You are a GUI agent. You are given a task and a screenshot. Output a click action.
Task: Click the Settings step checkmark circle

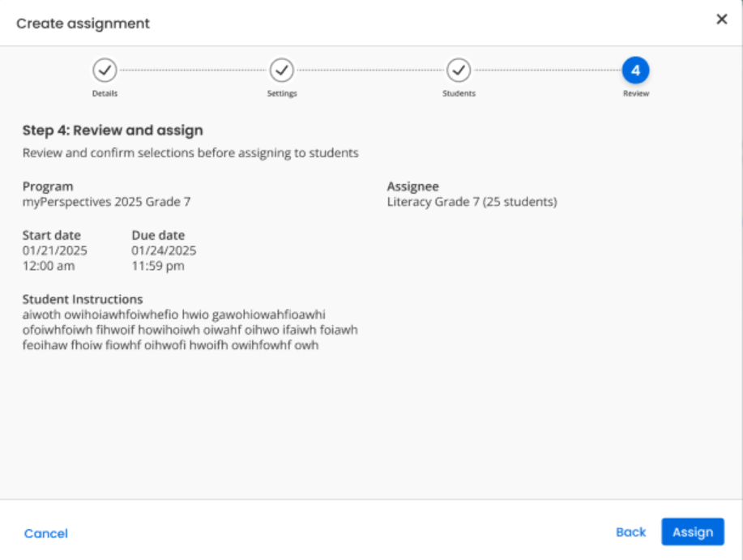tap(282, 71)
